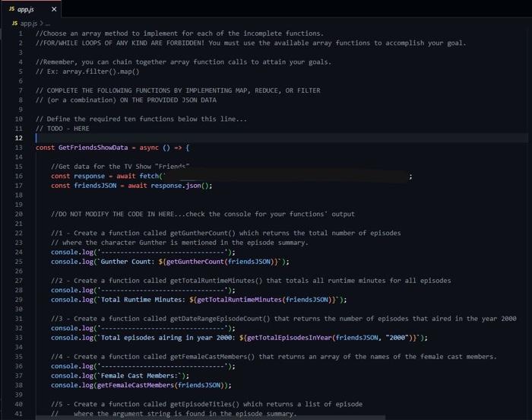Viewport: 532px width, 420px height.
Task: Click line number 1 in gutter
Action: 21,33
